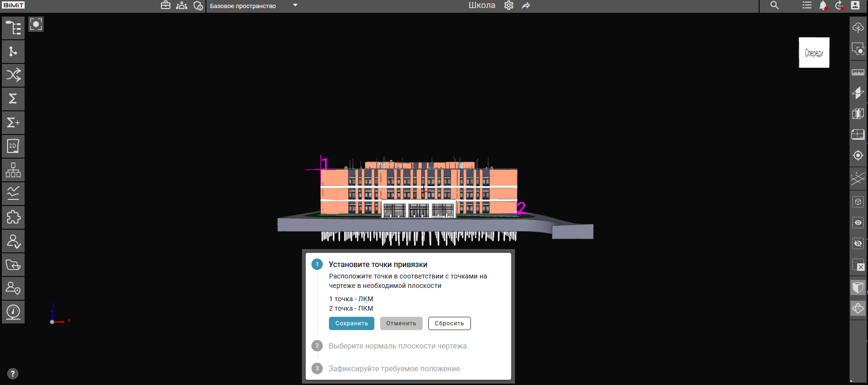Image resolution: width=868 pixels, height=385 pixels.
Task: Click the Спереди view cube face
Action: pos(814,53)
